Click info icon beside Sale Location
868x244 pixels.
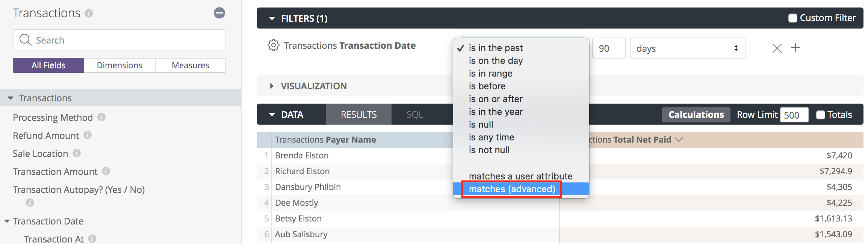[77, 153]
